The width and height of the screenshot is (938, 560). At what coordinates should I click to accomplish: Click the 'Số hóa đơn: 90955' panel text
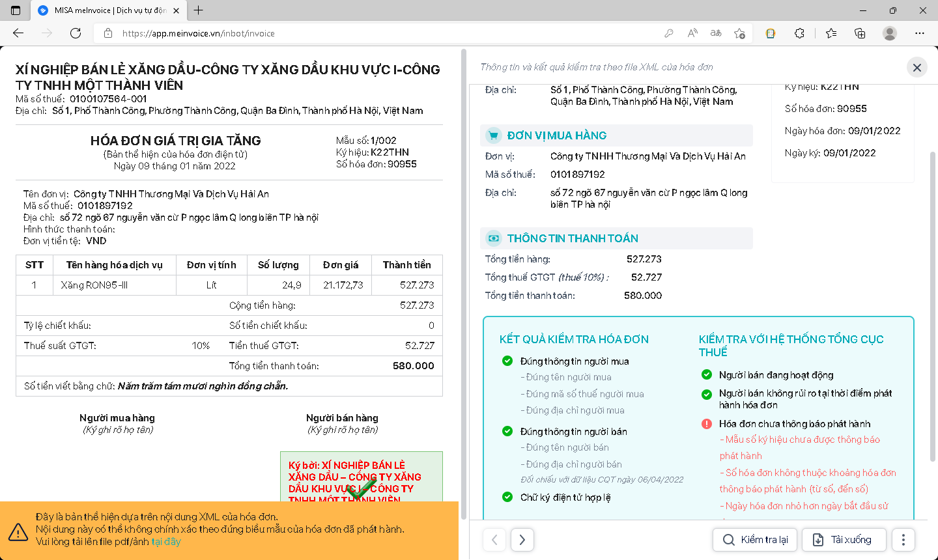click(x=825, y=109)
